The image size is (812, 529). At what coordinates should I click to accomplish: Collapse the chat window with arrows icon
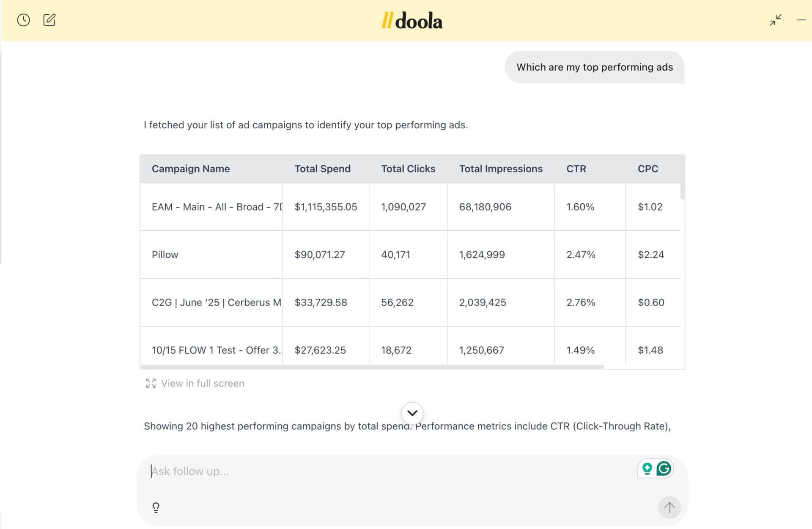pyautogui.click(x=775, y=20)
